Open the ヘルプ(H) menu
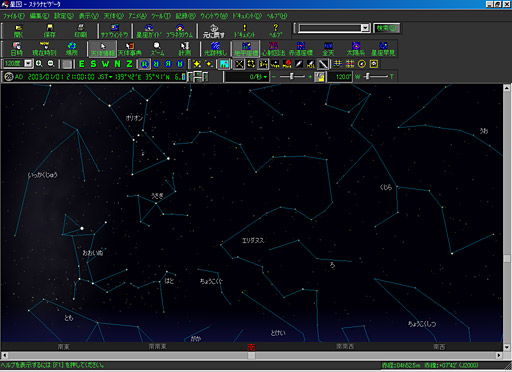The width and height of the screenshot is (512, 372). click(x=276, y=16)
